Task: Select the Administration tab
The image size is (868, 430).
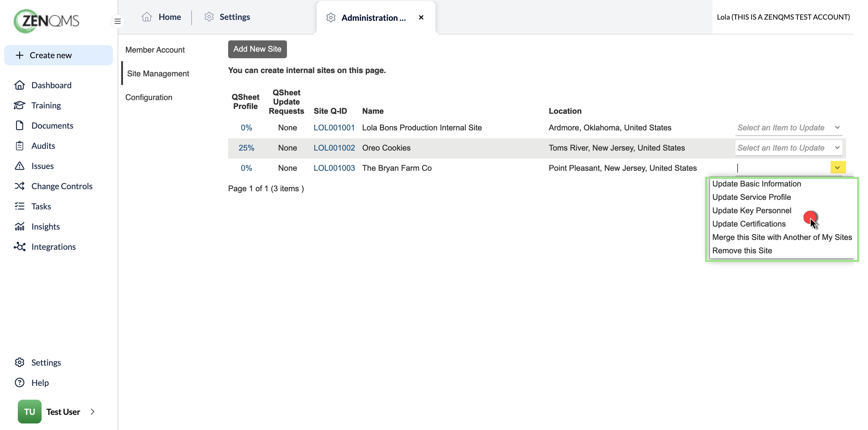Action: pos(376,18)
